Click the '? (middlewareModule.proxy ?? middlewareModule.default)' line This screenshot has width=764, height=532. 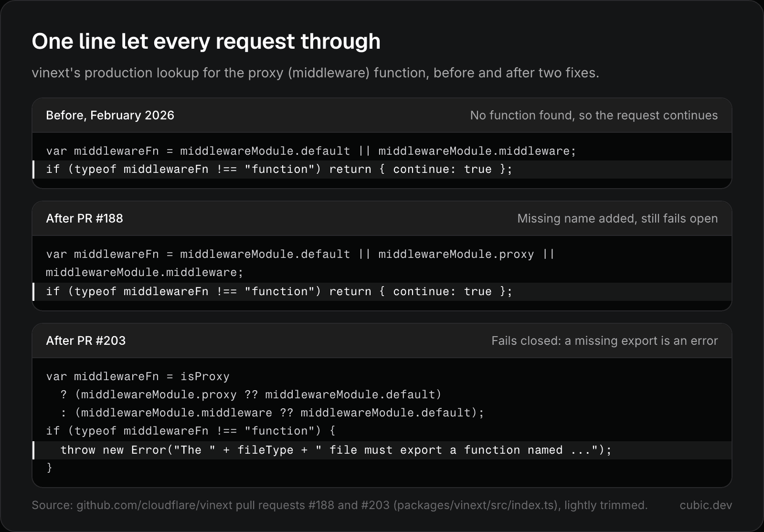tap(251, 394)
